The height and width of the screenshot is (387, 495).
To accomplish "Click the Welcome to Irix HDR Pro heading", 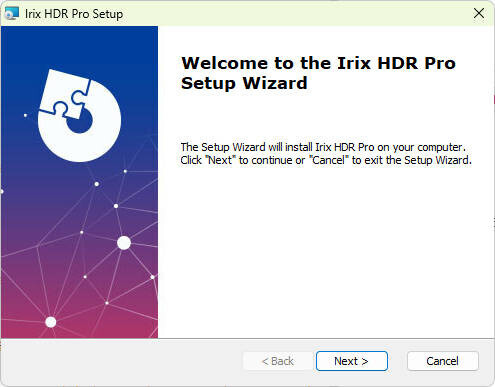I will [318, 73].
